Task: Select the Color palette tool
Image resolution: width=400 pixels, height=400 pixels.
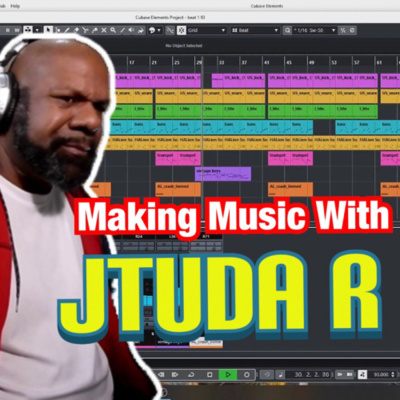Action: click(x=152, y=30)
